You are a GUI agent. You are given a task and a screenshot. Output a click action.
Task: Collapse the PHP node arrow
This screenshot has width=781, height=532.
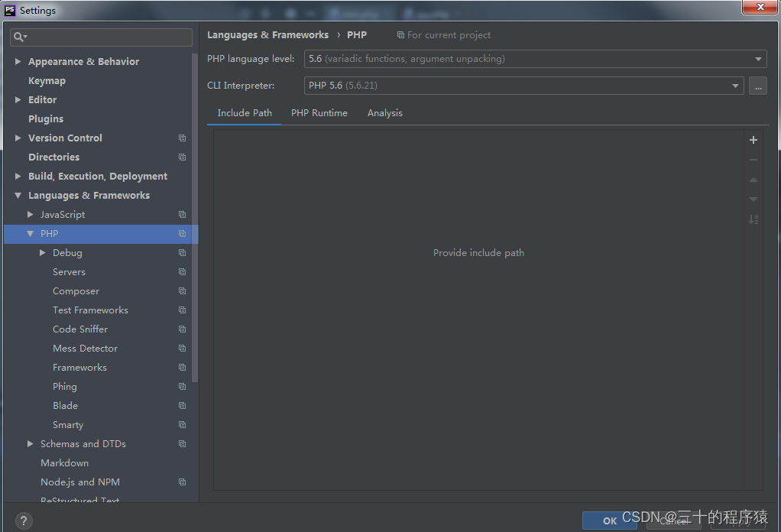click(x=31, y=234)
